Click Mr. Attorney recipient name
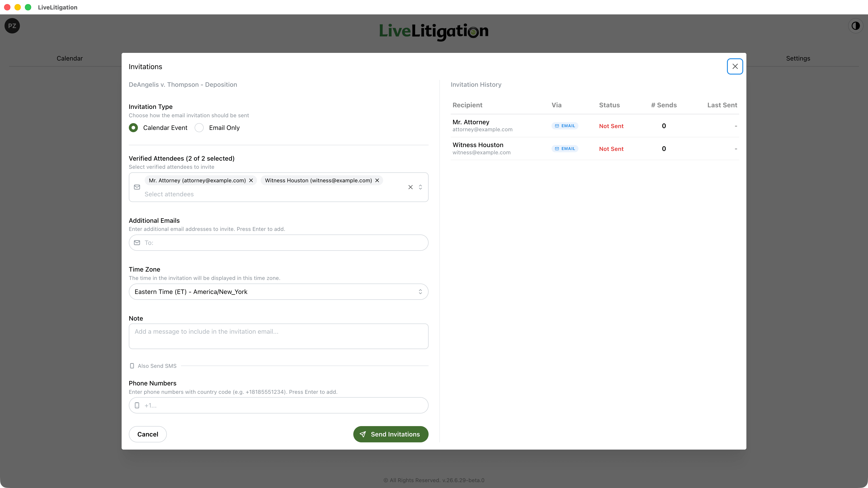This screenshot has width=868, height=488. [471, 122]
